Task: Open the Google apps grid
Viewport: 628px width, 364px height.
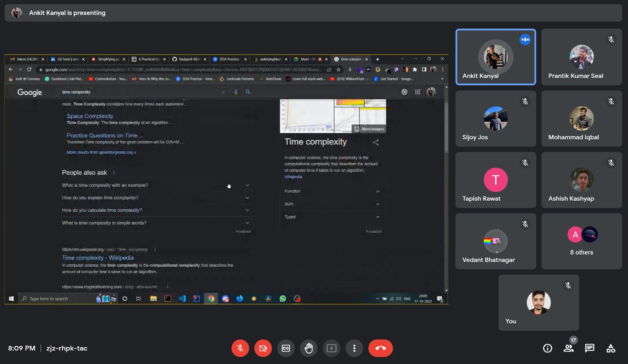Action: click(x=418, y=92)
